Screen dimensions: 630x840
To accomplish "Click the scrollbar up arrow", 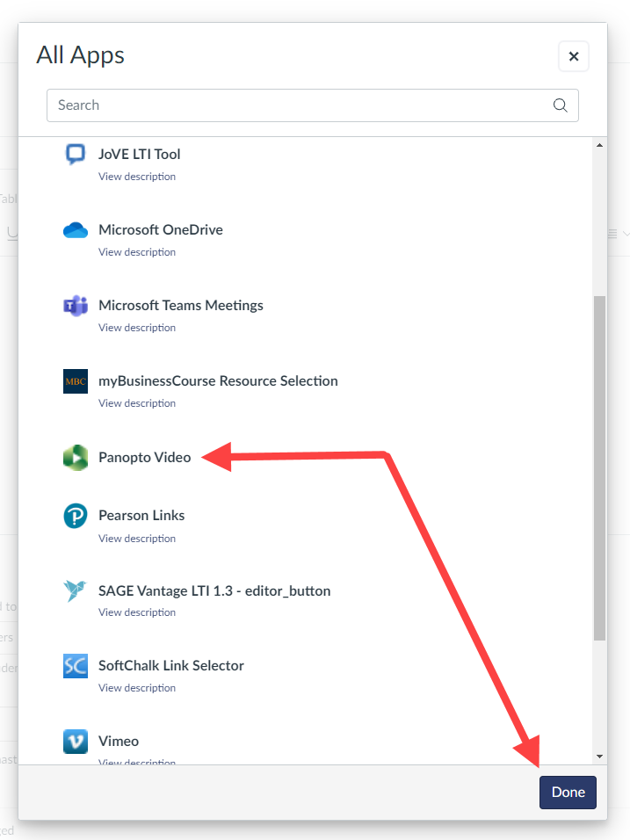I will [x=599, y=146].
